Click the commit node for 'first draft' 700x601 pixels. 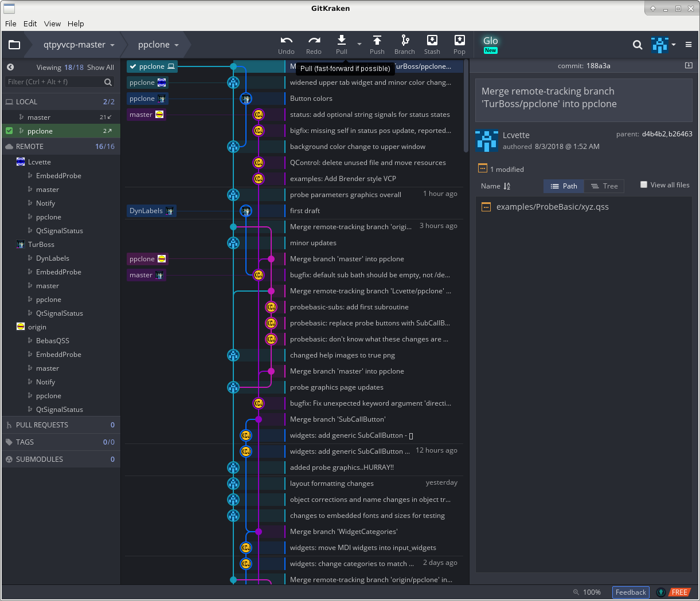pos(246,211)
